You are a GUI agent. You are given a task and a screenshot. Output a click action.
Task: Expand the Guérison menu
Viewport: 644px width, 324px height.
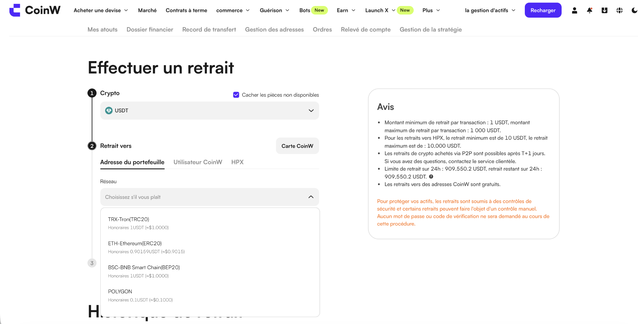[x=275, y=10]
